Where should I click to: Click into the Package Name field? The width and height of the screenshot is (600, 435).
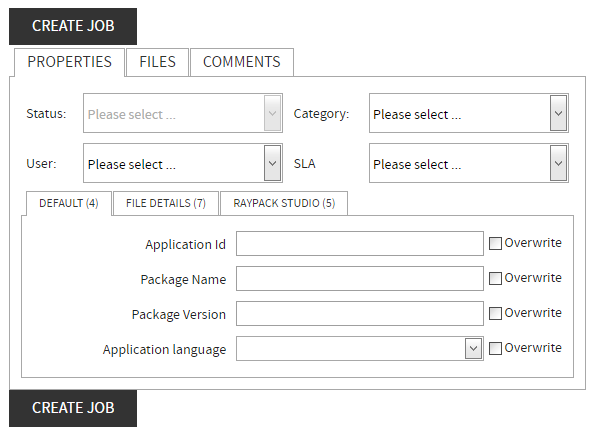click(360, 279)
